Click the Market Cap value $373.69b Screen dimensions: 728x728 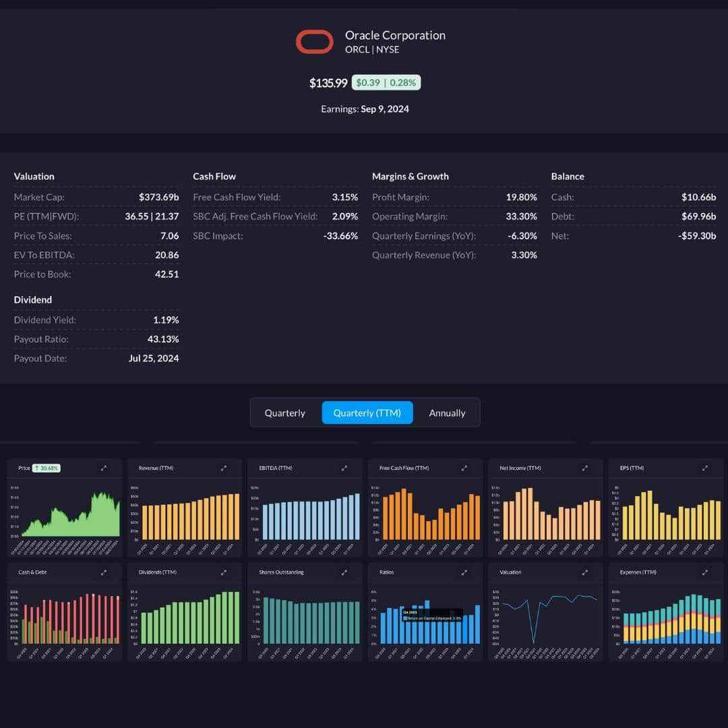pos(159,198)
